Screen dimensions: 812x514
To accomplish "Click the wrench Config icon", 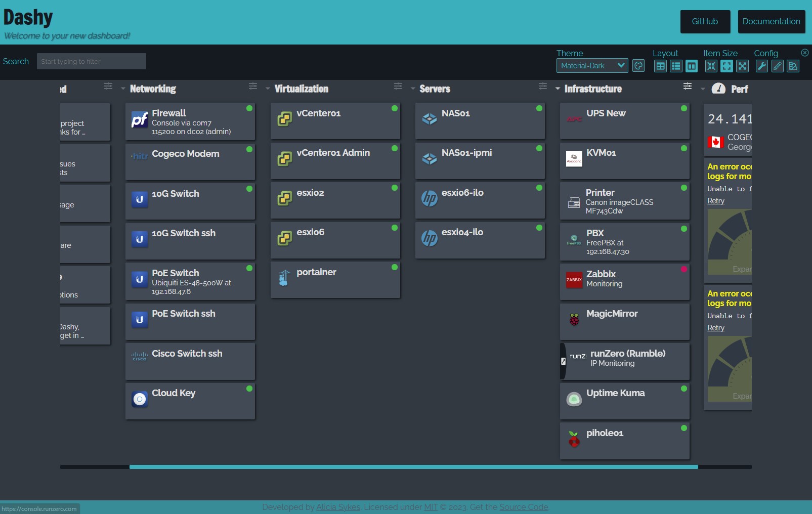I will pyautogui.click(x=761, y=66).
